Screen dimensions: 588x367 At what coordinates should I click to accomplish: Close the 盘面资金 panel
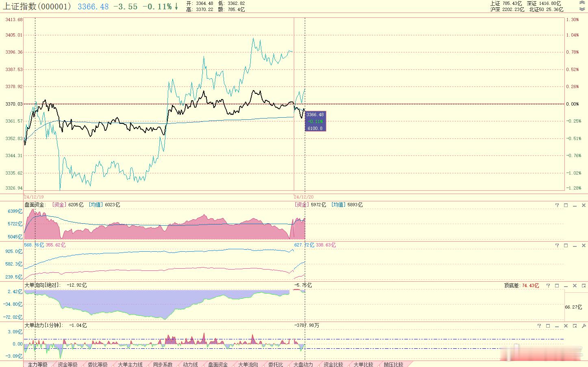584,205
